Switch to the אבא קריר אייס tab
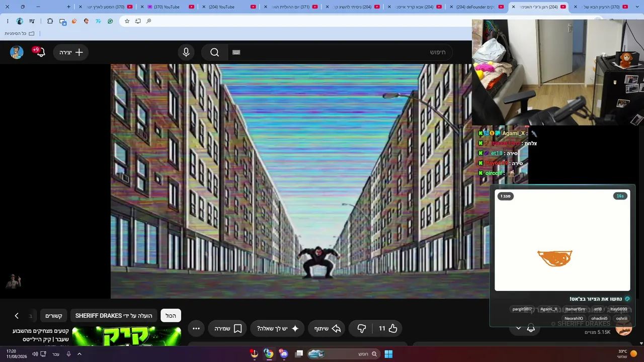 point(415,7)
